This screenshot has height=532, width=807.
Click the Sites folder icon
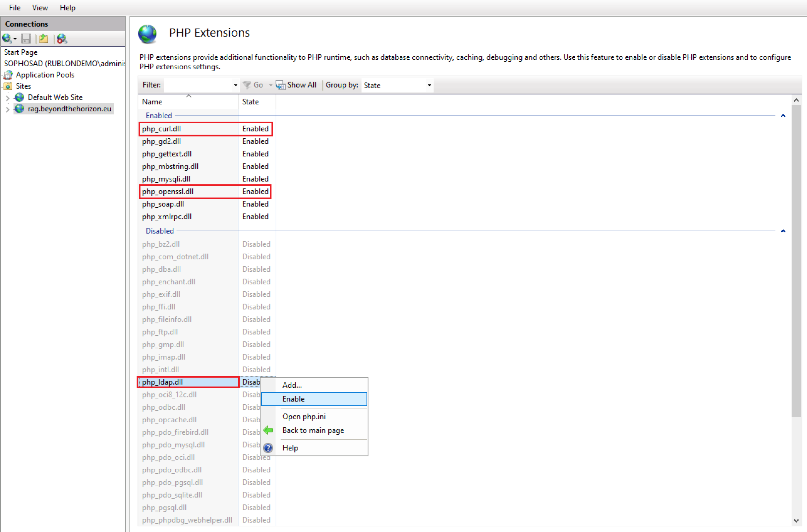8,86
